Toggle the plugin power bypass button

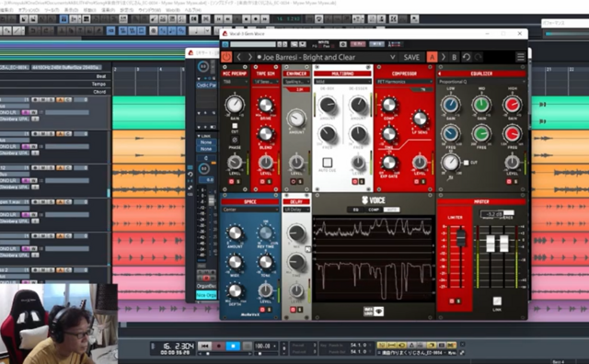[226, 57]
